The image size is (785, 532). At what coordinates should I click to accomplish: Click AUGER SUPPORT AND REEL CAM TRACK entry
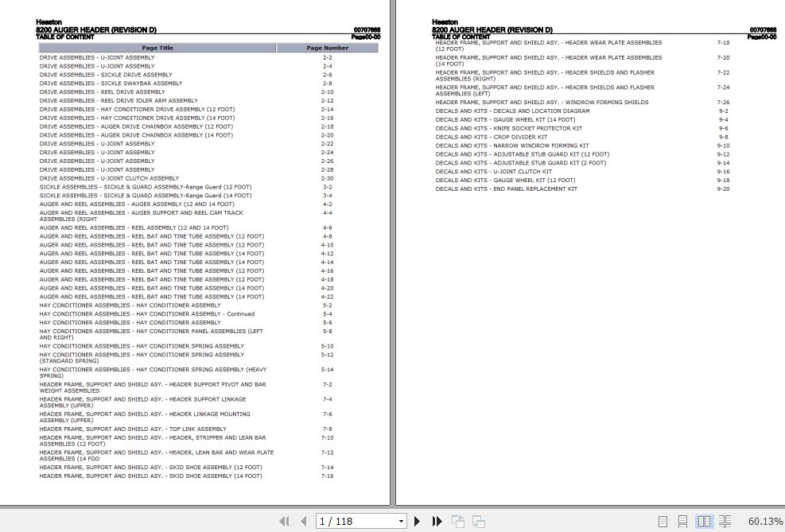[x=142, y=216]
